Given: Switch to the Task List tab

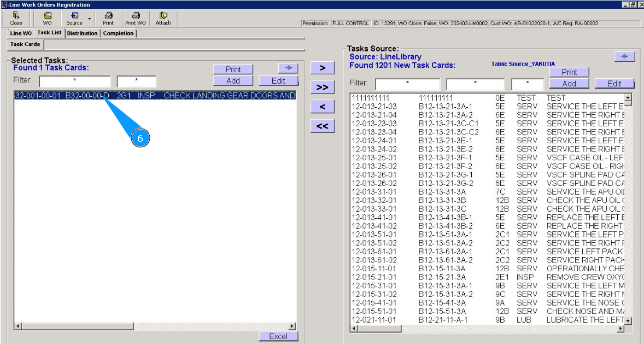Looking at the screenshot, I should (49, 32).
